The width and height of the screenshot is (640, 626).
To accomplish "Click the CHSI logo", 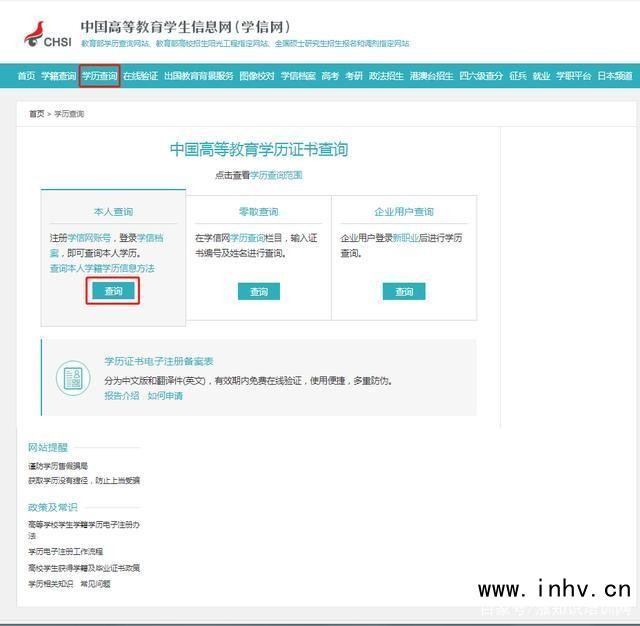I will 48,35.
